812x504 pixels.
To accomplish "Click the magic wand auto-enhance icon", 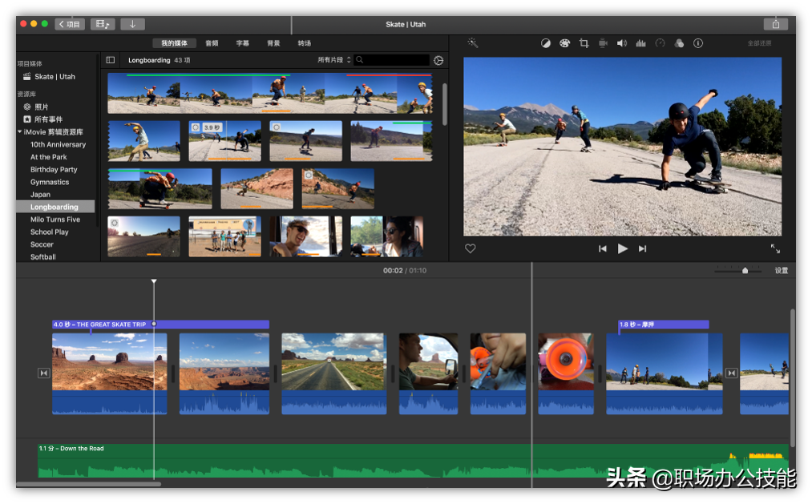I will [473, 43].
